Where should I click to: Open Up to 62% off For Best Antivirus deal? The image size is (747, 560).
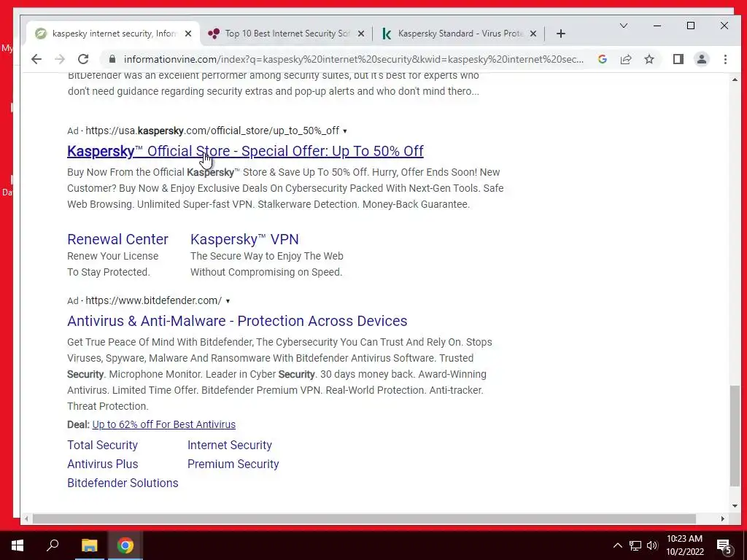click(x=164, y=424)
